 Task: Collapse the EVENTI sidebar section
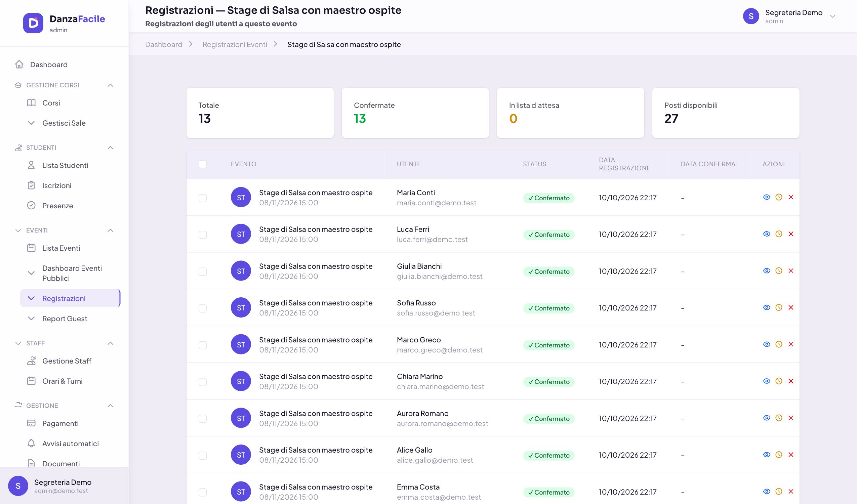tap(110, 230)
